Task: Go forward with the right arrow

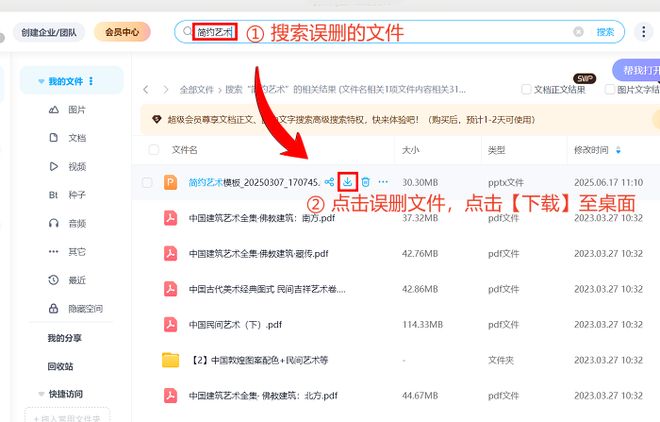Action: (166, 90)
